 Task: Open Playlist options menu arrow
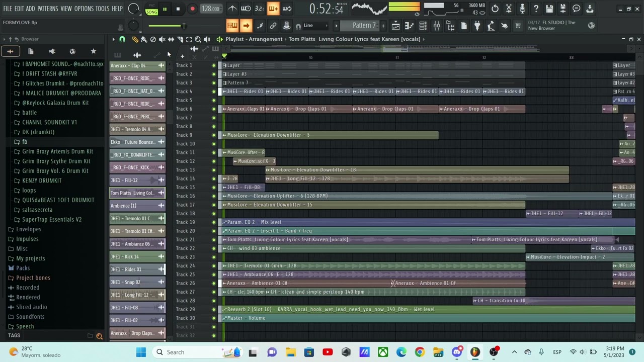click(x=113, y=39)
